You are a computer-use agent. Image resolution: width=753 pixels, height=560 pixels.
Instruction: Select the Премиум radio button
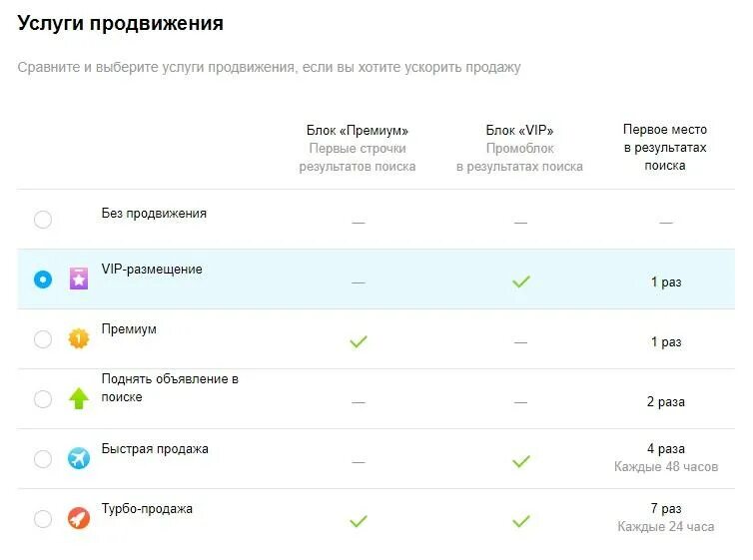click(x=43, y=339)
